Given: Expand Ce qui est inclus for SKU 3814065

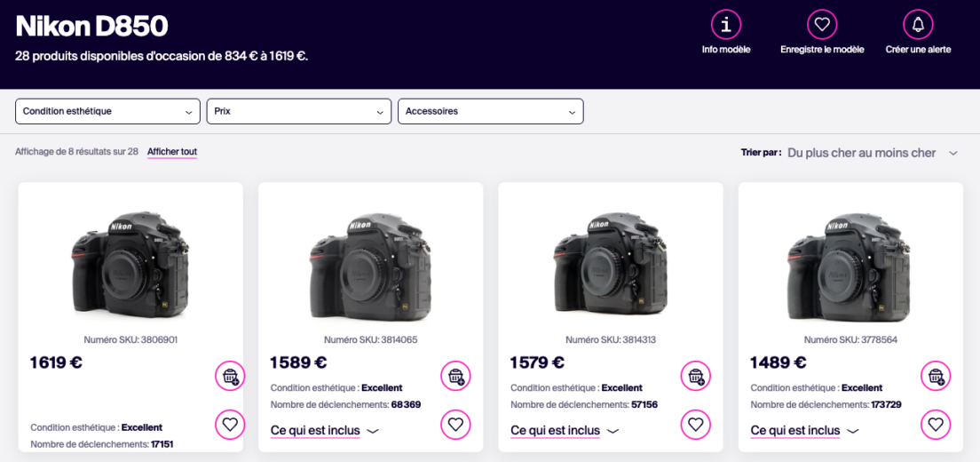Looking at the screenshot, I should coord(324,431).
